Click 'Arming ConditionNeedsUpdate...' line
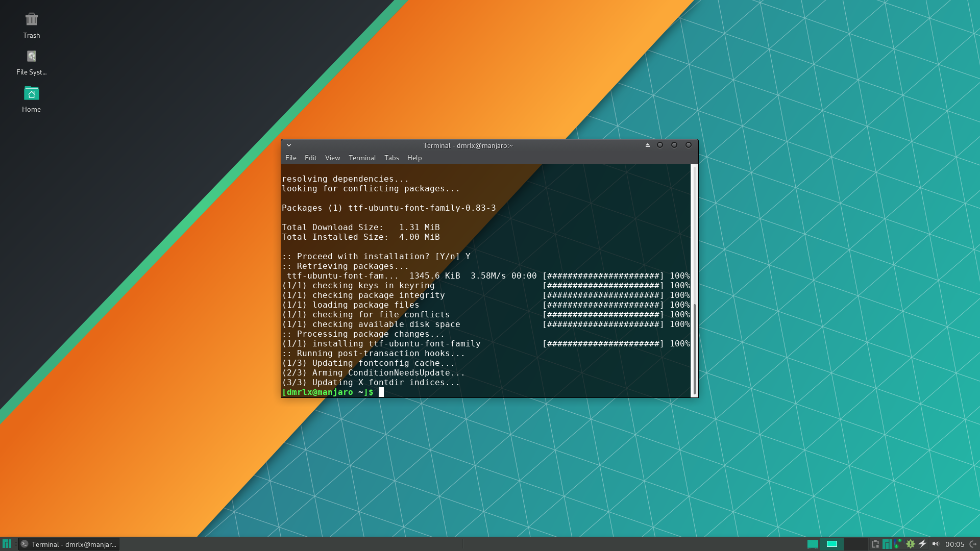This screenshot has width=980, height=551. click(374, 373)
